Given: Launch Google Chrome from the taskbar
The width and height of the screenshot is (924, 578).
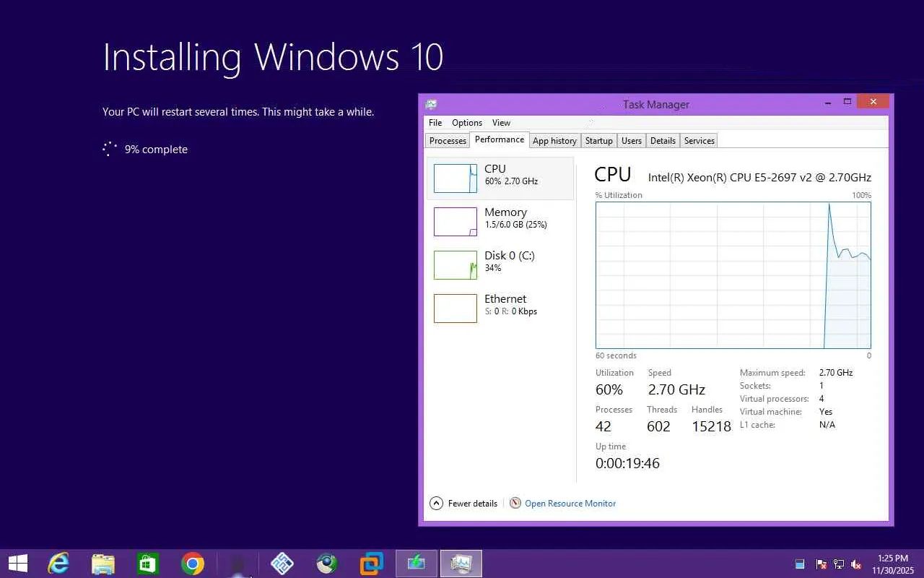Looking at the screenshot, I should pos(193,564).
